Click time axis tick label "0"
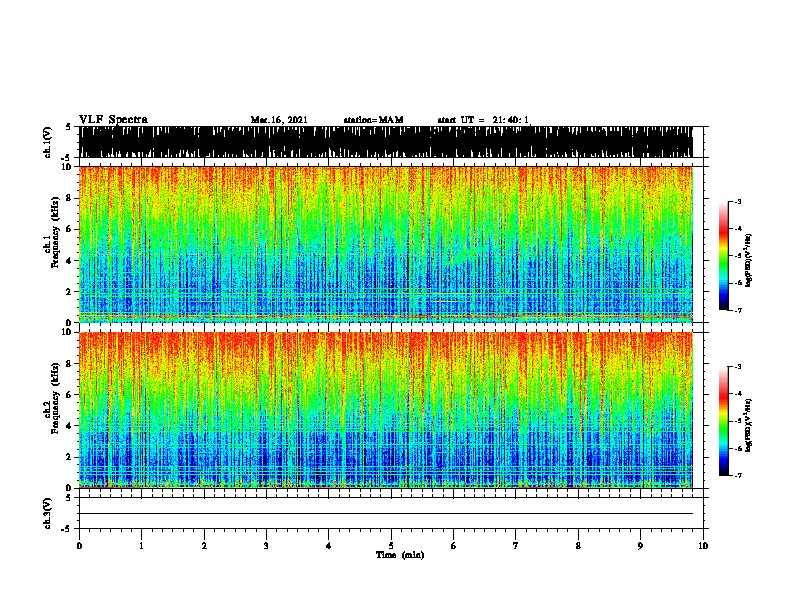The height and width of the screenshot is (612, 792). tap(79, 546)
